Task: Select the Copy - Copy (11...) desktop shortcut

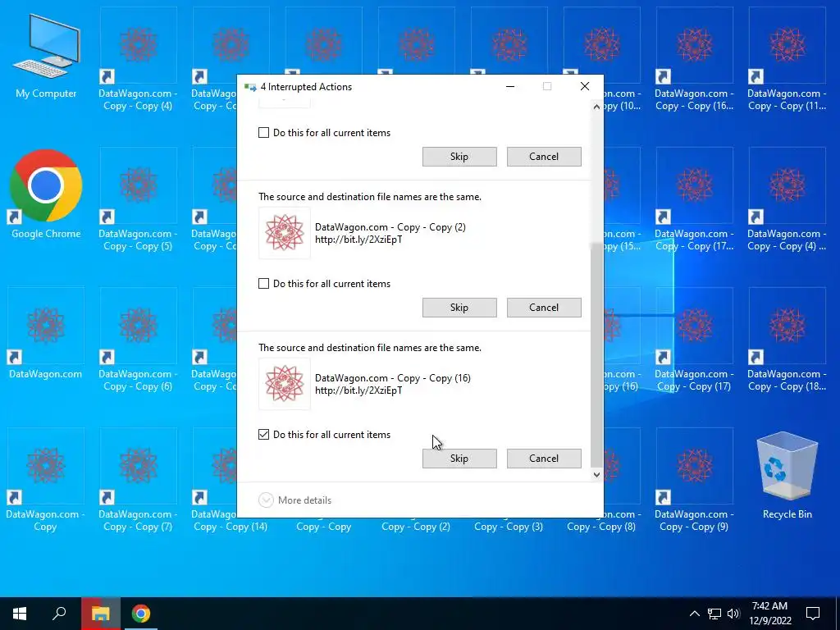Action: pyautogui.click(x=787, y=59)
